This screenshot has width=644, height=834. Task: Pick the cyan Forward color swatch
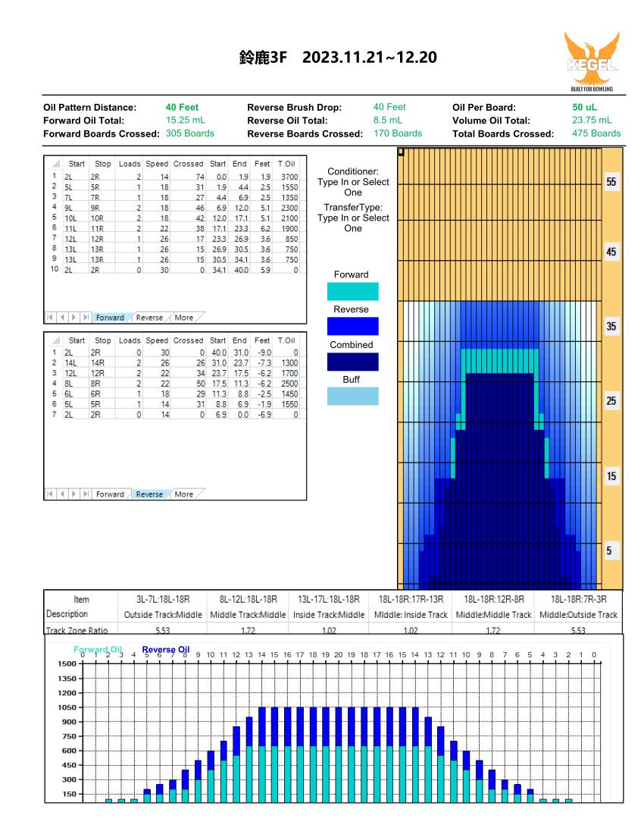(x=353, y=291)
